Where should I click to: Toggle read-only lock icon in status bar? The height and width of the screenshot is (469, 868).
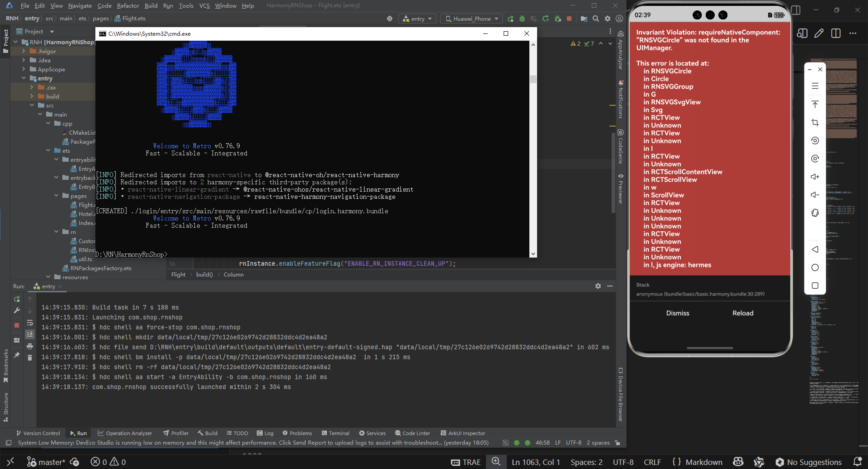[618, 443]
